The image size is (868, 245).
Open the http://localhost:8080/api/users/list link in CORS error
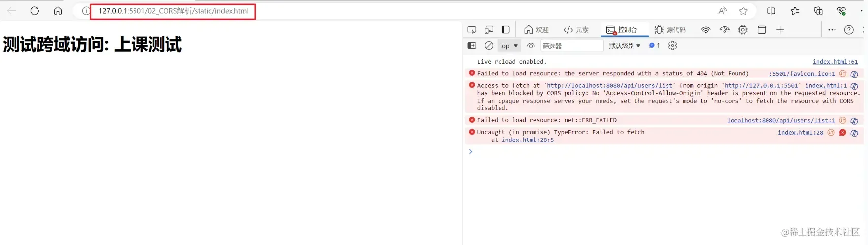pyautogui.click(x=609, y=85)
